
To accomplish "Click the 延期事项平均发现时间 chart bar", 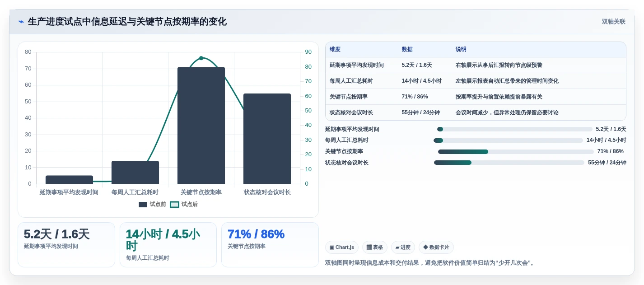I will [x=69, y=180].
